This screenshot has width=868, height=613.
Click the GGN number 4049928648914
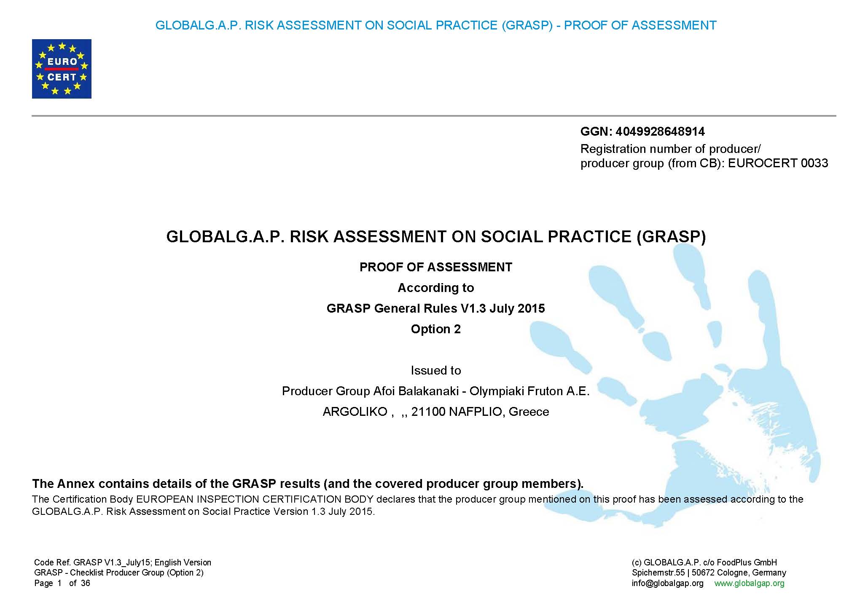(x=660, y=132)
